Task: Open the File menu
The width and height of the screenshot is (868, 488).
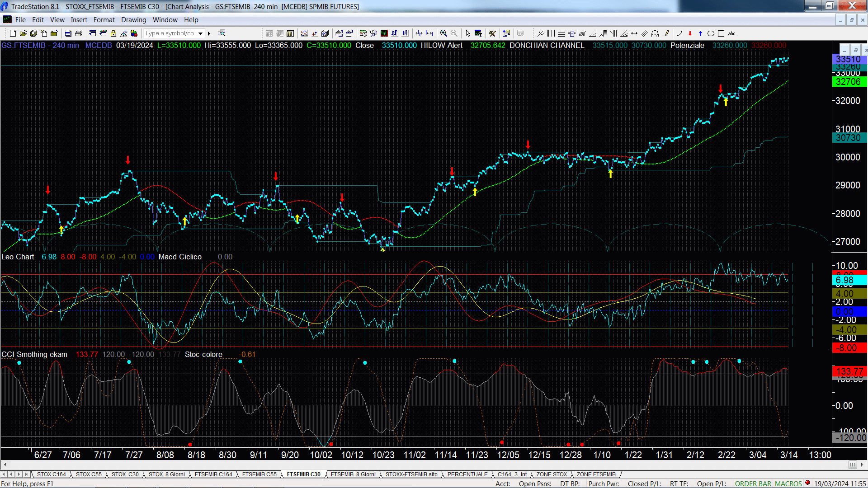Action: (20, 19)
